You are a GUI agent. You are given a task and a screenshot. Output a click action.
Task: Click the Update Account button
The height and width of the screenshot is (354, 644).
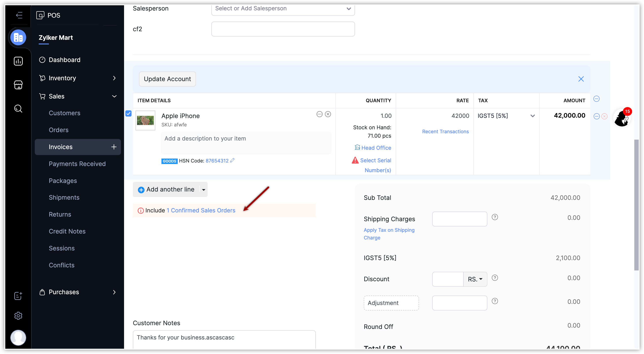[167, 79]
